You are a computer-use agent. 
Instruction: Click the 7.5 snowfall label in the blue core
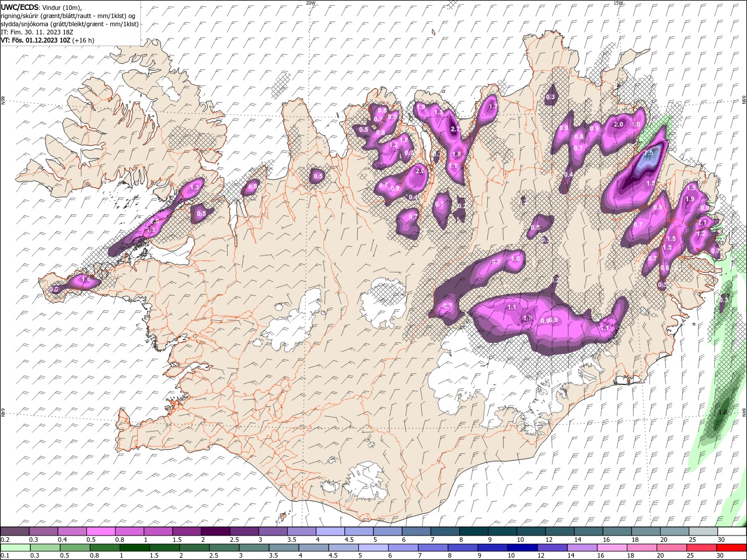(648, 153)
